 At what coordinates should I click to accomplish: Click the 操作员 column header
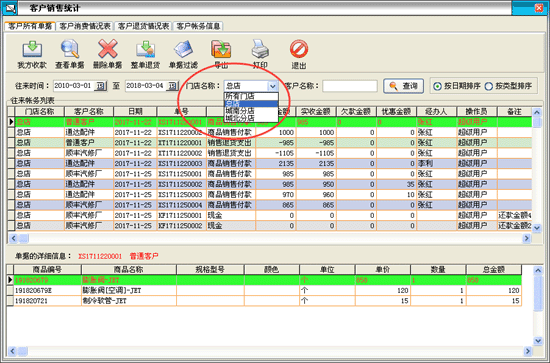click(477, 112)
